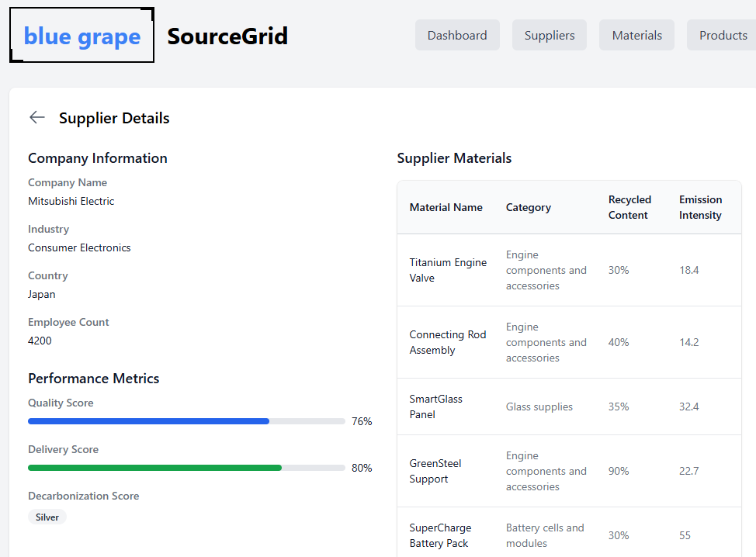Click the Glass supplies category cell
Image resolution: width=756 pixels, height=557 pixels.
539,407
